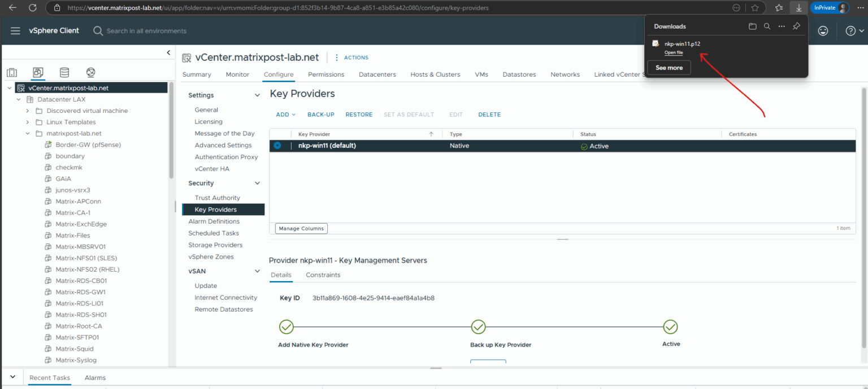Collapse the left navigation pane

tap(168, 53)
